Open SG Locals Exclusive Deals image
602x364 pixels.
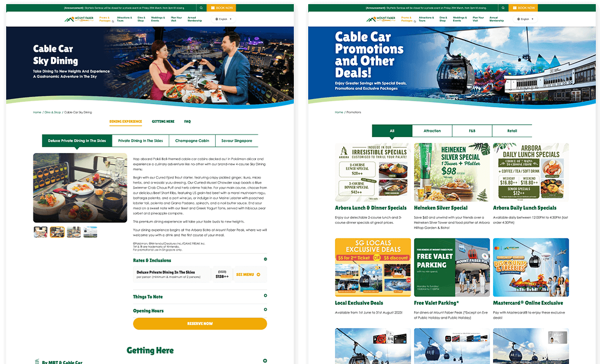click(373, 267)
